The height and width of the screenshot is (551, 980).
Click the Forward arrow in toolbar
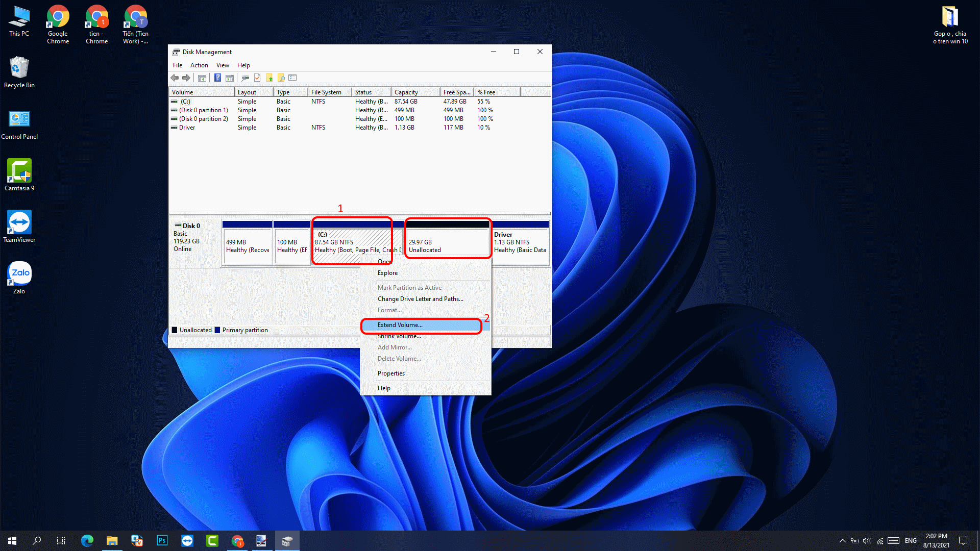click(186, 78)
